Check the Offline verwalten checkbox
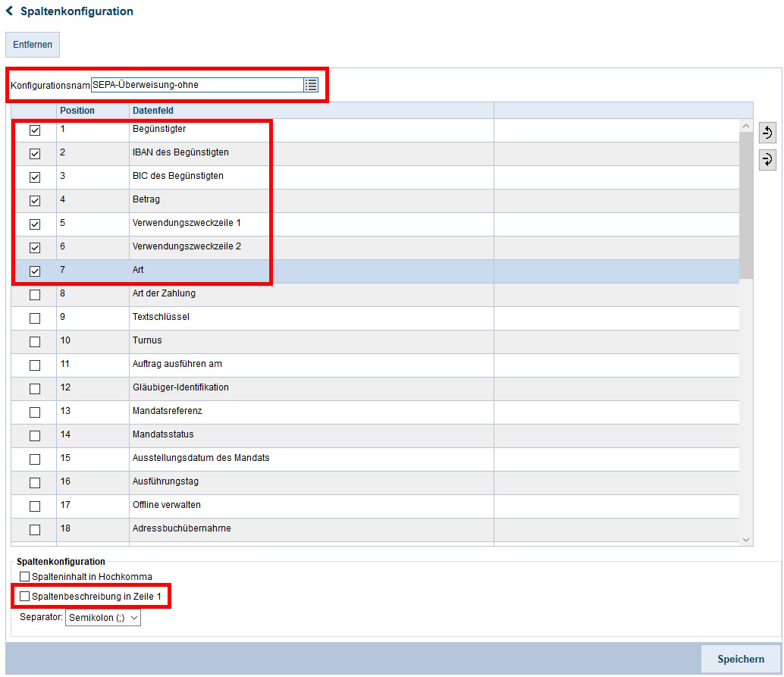 (35, 506)
